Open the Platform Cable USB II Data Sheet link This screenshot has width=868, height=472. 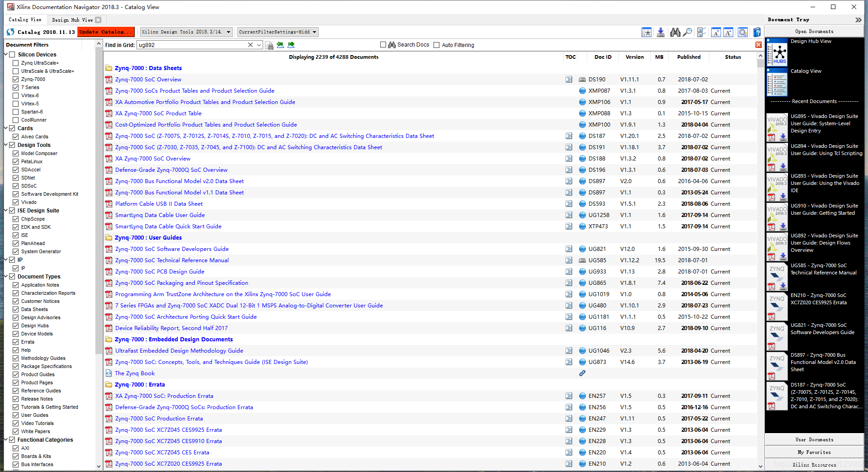click(159, 204)
